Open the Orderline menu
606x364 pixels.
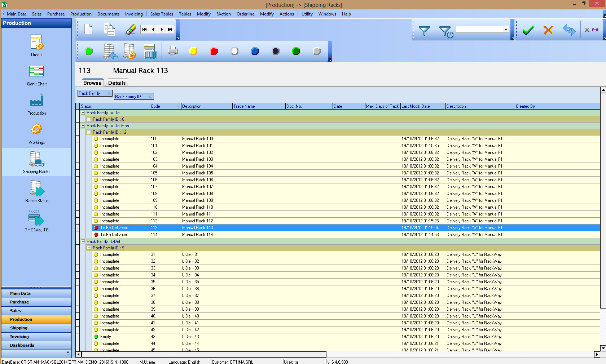pos(245,14)
